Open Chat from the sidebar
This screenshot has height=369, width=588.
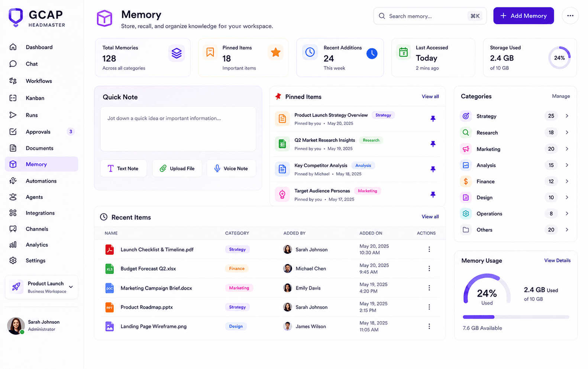coord(42,64)
